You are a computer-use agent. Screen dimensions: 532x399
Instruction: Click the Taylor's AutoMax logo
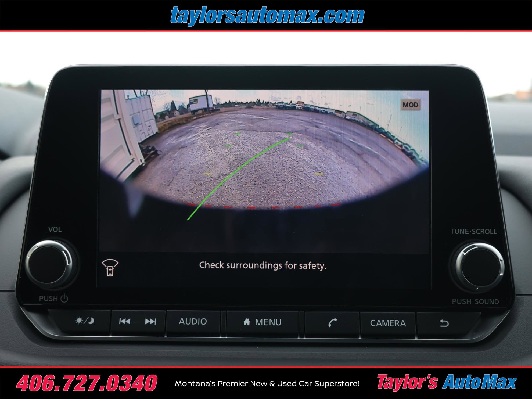(446, 382)
